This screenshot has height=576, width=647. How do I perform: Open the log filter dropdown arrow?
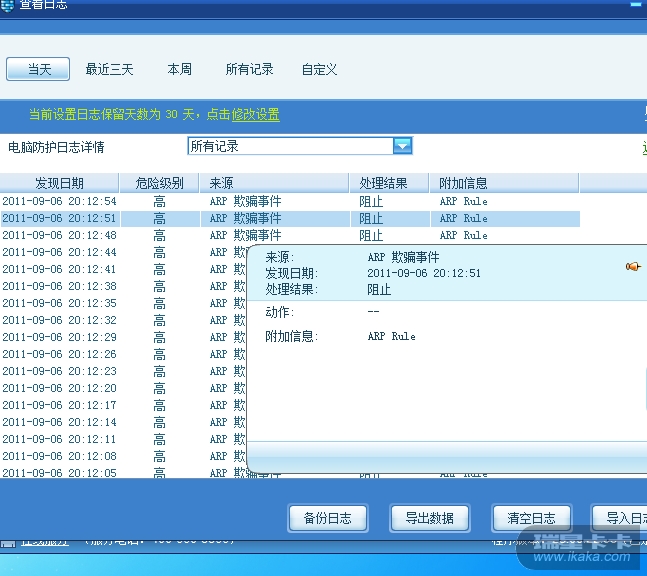(402, 146)
